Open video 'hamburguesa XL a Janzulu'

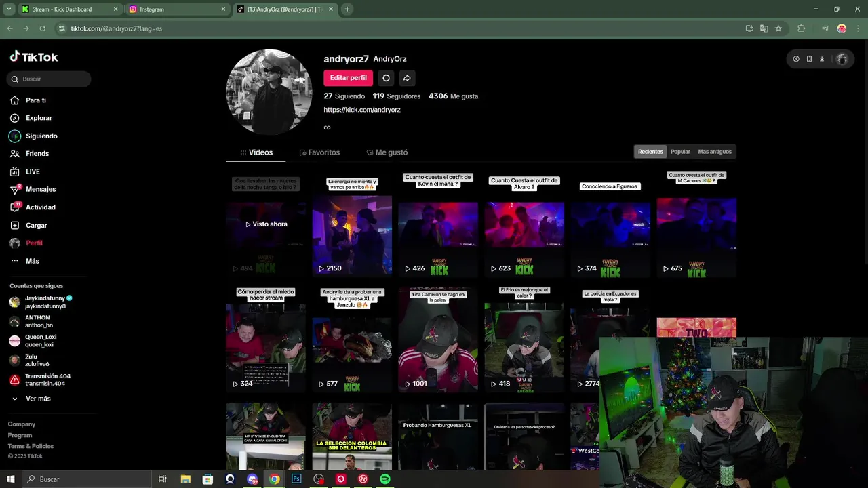(352, 340)
